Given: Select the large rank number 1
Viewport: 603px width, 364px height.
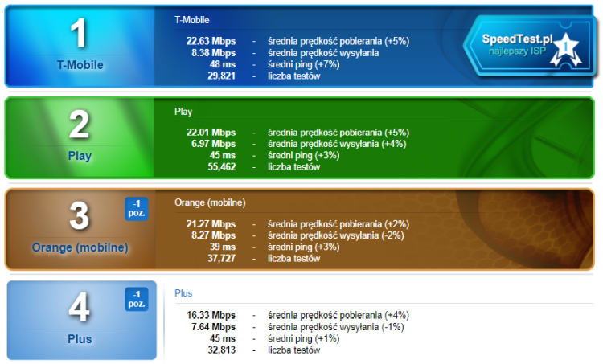Looking at the screenshot, I should [x=79, y=34].
